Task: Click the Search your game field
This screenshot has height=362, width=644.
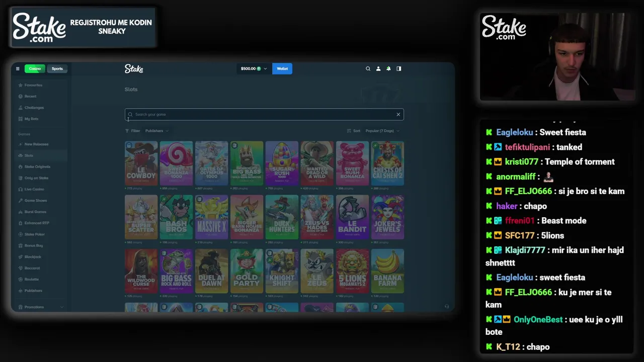Action: click(x=264, y=115)
